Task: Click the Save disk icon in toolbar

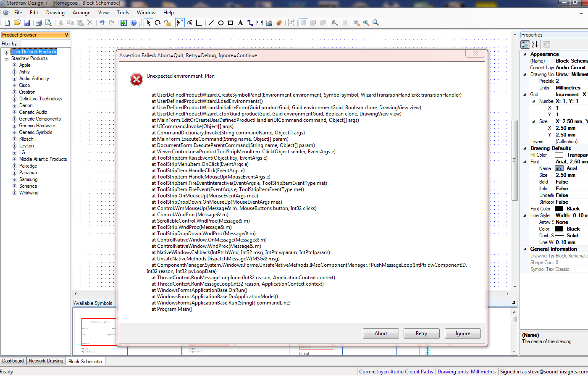Action: (x=27, y=23)
